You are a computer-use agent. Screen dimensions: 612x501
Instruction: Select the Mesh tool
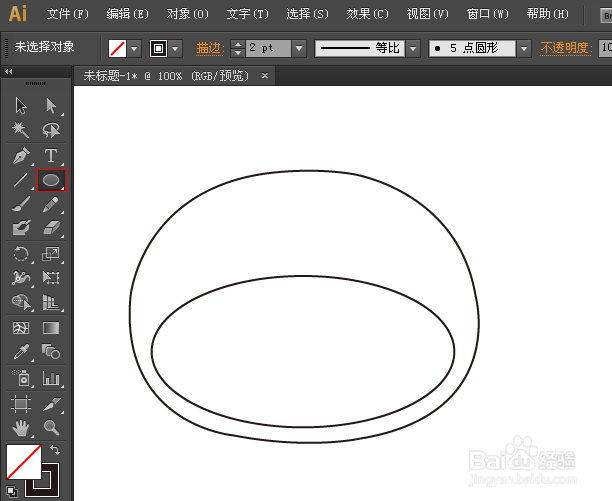21,328
